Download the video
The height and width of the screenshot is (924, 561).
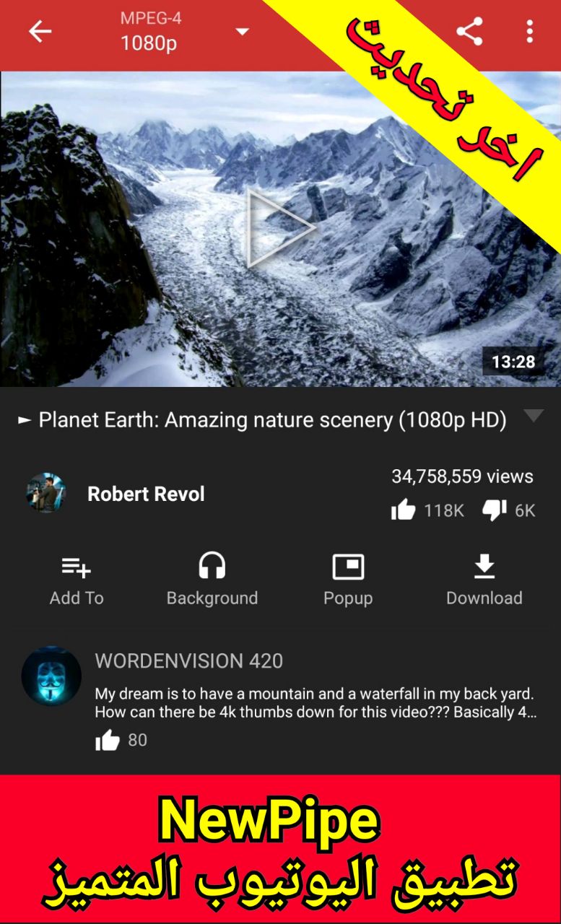(484, 580)
